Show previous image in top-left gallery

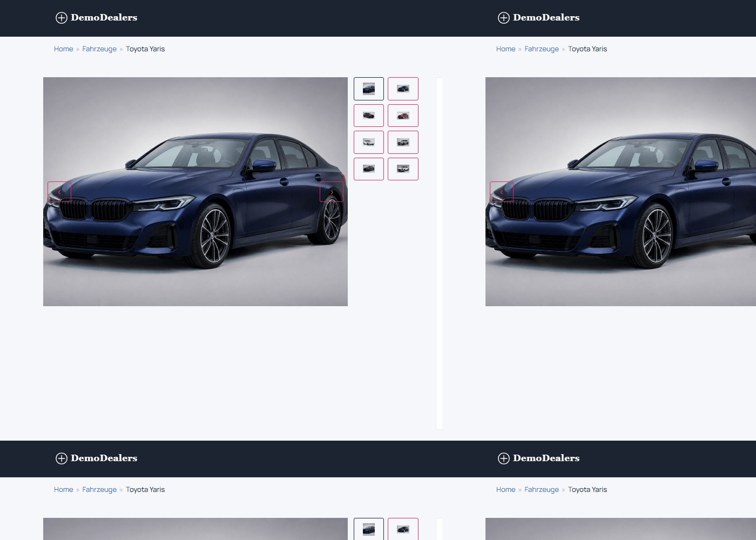pos(59,192)
